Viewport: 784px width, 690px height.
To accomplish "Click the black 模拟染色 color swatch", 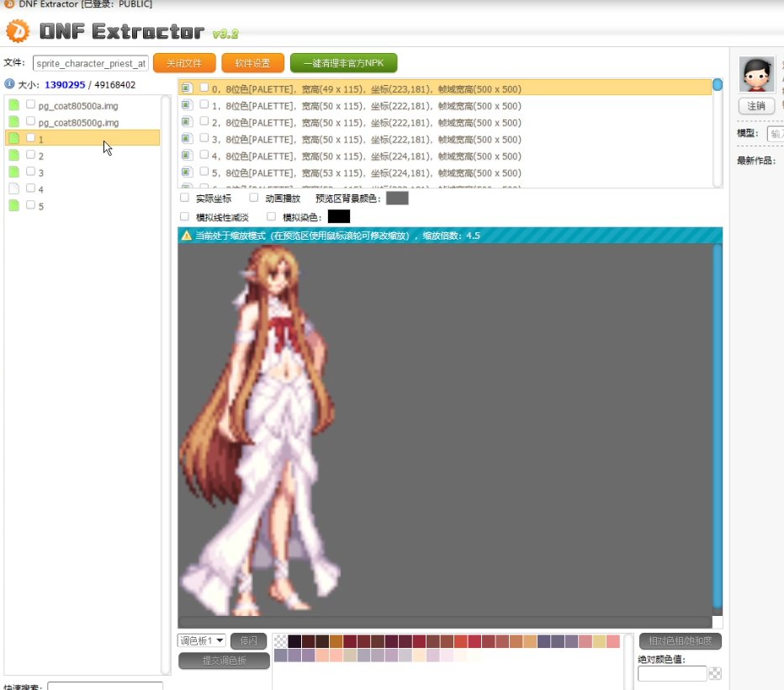I will pos(339,216).
